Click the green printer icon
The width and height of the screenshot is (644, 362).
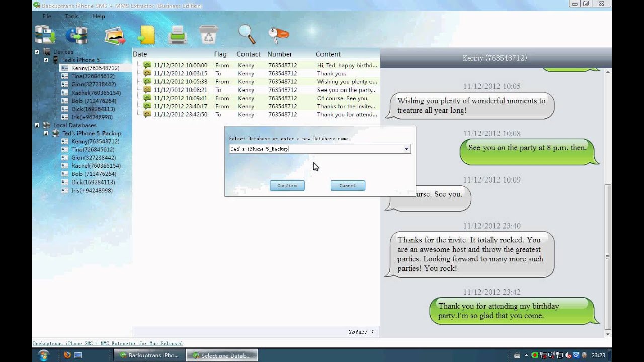pos(178,35)
